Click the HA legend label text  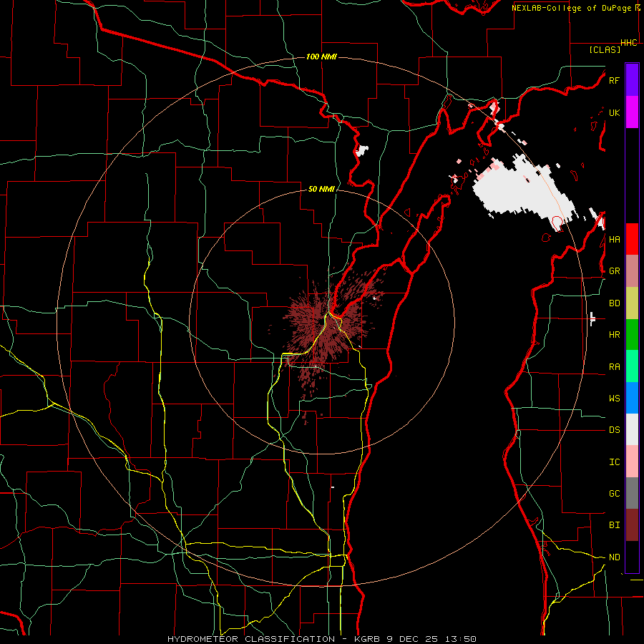pos(614,240)
